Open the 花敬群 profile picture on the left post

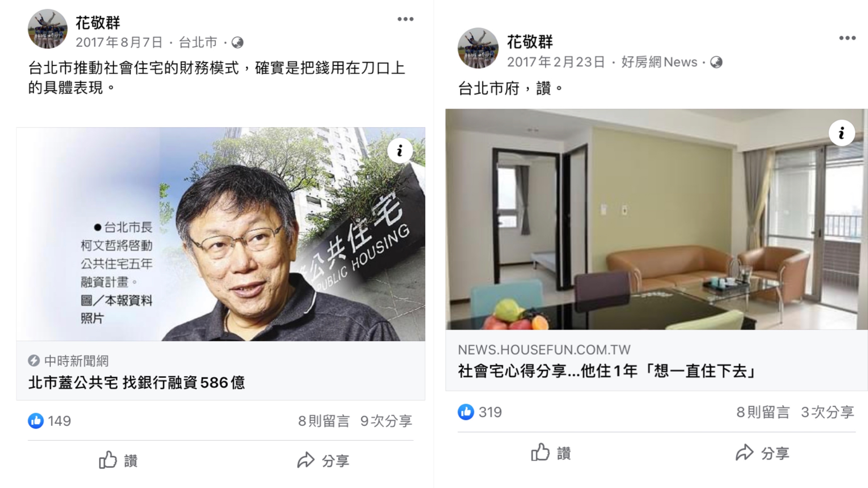click(48, 29)
